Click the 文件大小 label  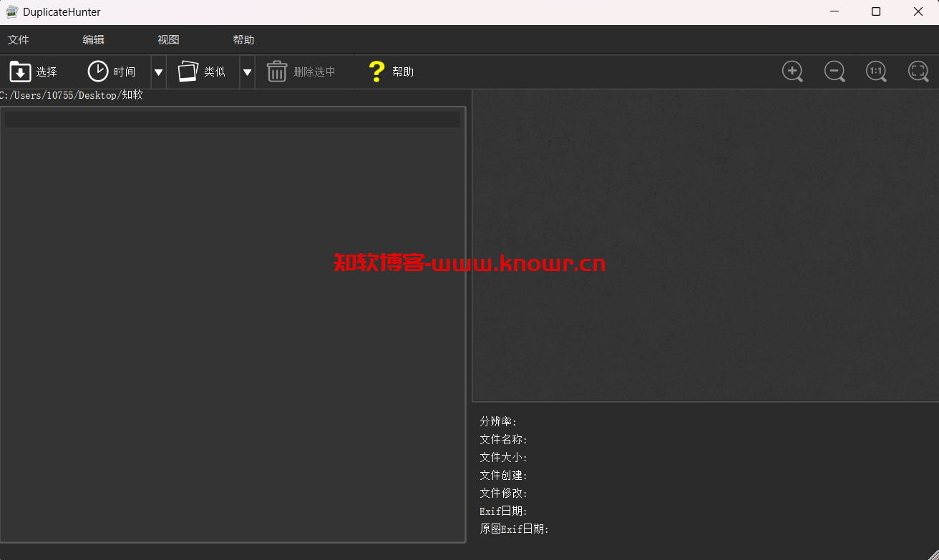504,458
